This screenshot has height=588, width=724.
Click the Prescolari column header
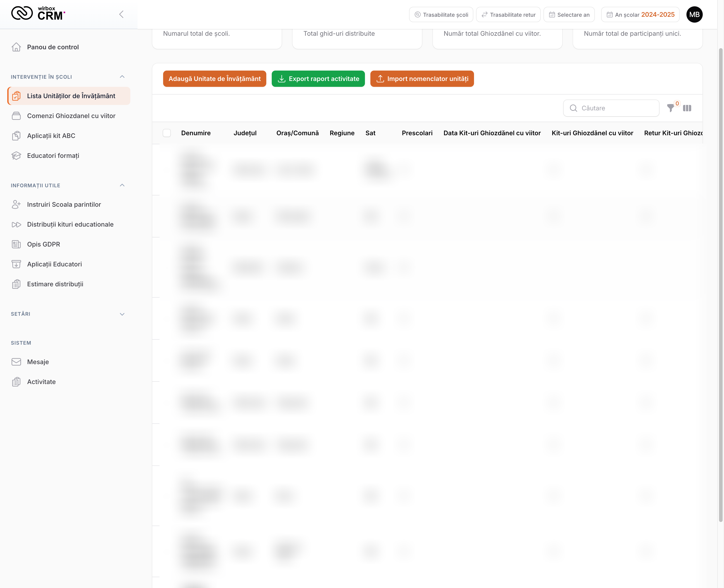[x=417, y=133]
